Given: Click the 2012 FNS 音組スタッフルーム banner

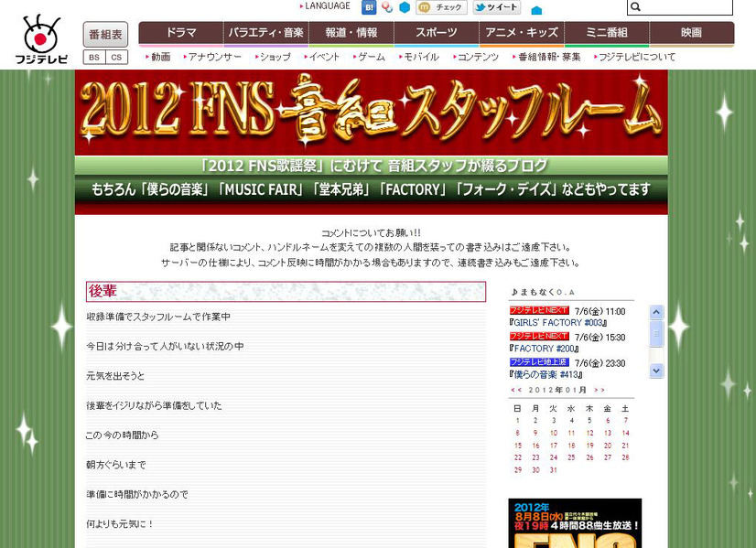Looking at the screenshot, I should click(x=372, y=113).
